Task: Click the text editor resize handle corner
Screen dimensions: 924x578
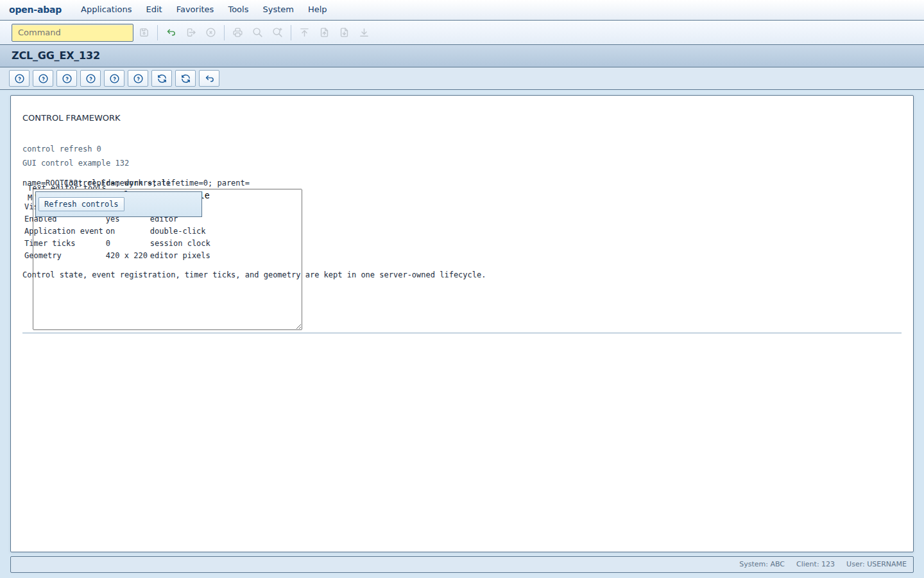Action: point(298,326)
